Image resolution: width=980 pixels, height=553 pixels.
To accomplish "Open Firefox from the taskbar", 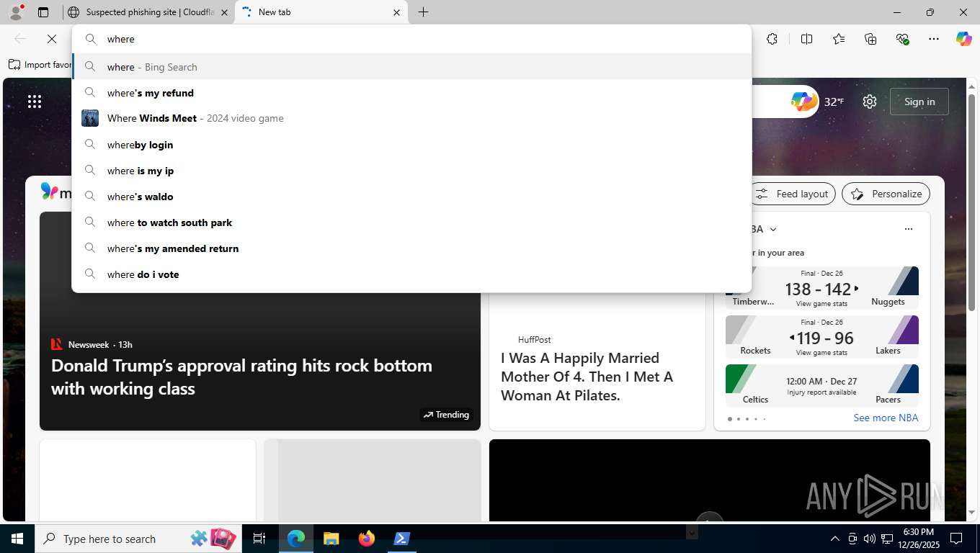I will 366,539.
